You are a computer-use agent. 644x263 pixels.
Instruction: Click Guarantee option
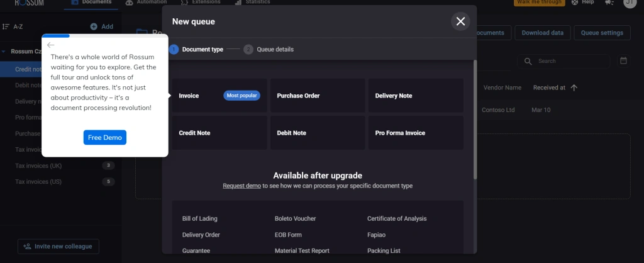click(196, 250)
